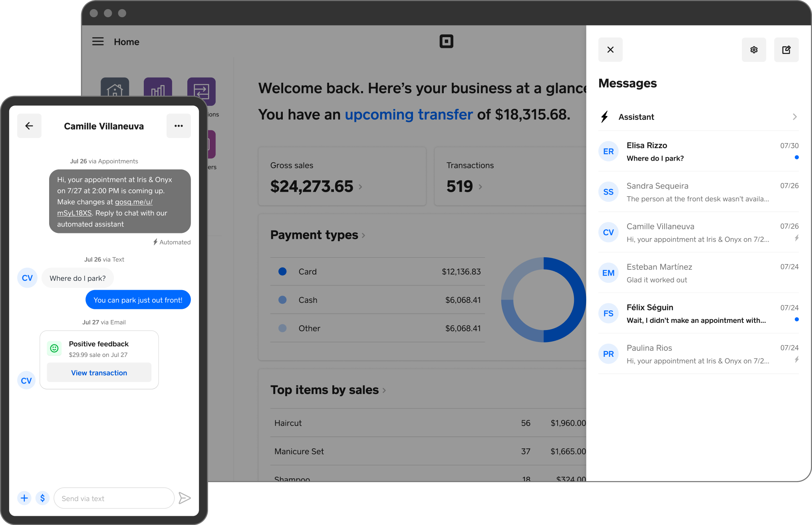Image resolution: width=812 pixels, height=525 pixels.
Task: Compose a new message with the pencil icon
Action: [786, 50]
